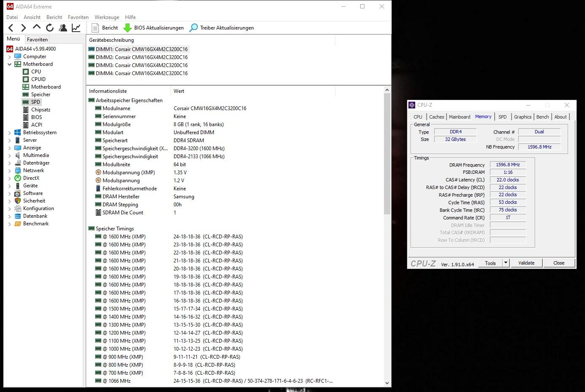Open the Hilfe menu
This screenshot has height=392, width=585.
click(x=131, y=17)
